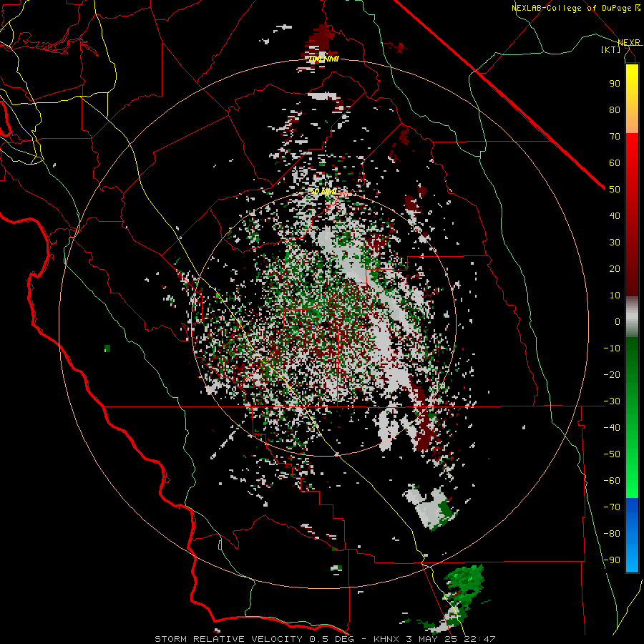Click the dark red echo above the 100 NMI label
The width and height of the screenshot is (644, 644).
(321, 40)
